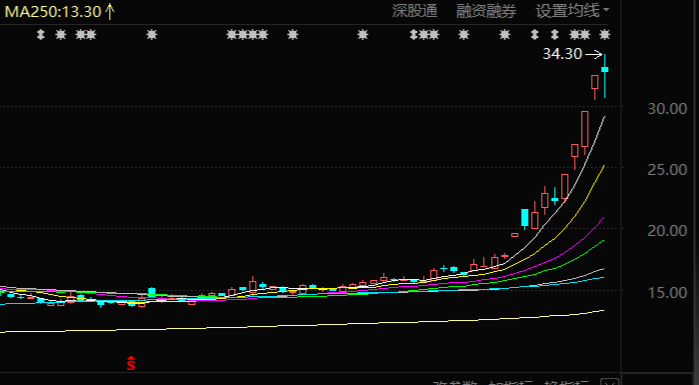Click the large cyan candle near 20.00
699x385 pixels.
pyautogui.click(x=525, y=218)
